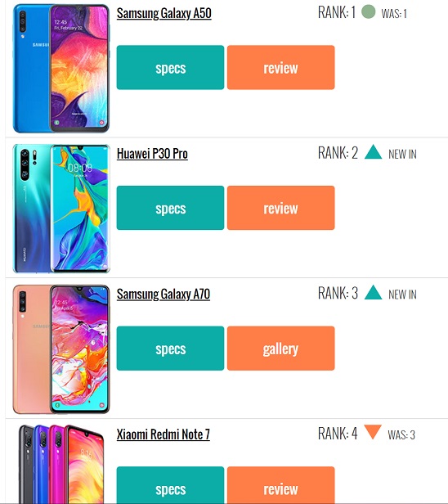Viewport: 448px width, 504px height.
Task: View specs for Samsung Galaxy A70
Action: tap(170, 348)
